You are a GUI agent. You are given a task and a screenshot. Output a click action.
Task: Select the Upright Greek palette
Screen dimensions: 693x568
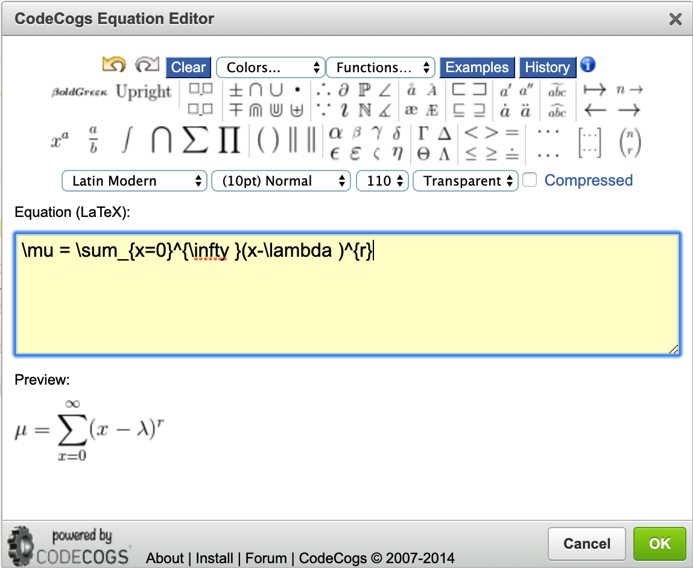pos(143,92)
